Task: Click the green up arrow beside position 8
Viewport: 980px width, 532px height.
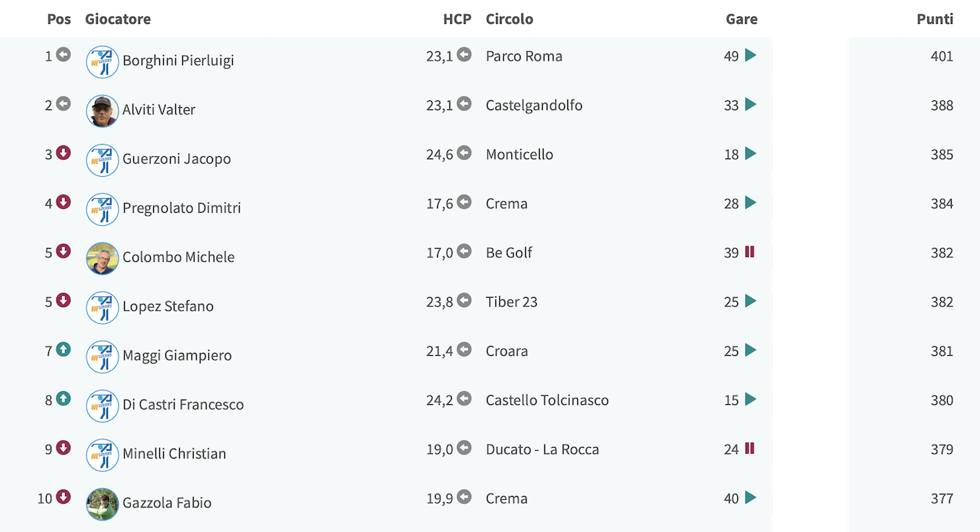Action: 64,399
